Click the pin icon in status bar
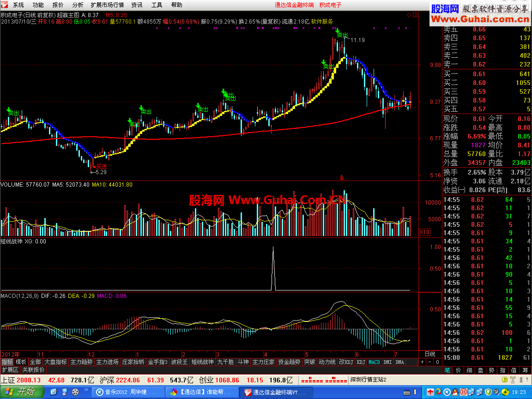532x399 pixels. pos(528,380)
